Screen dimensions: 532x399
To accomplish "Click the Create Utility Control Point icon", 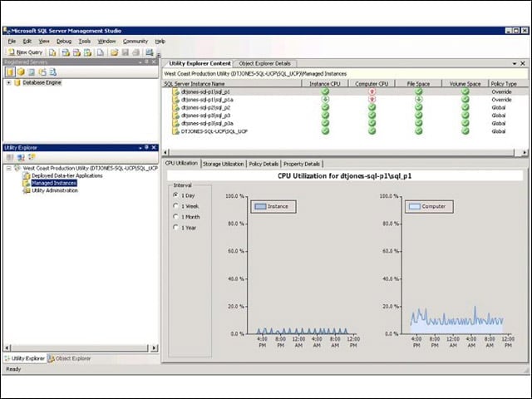I will [x=32, y=157].
